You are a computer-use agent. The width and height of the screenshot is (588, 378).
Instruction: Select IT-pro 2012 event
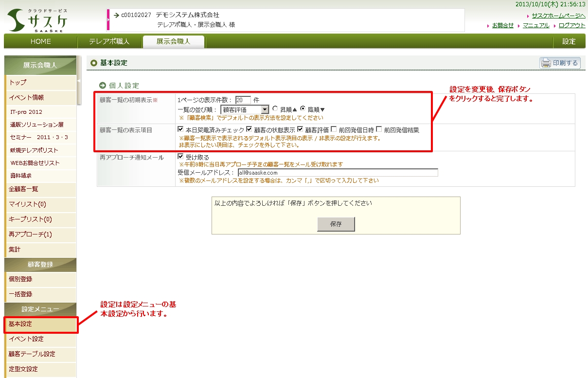coord(41,112)
